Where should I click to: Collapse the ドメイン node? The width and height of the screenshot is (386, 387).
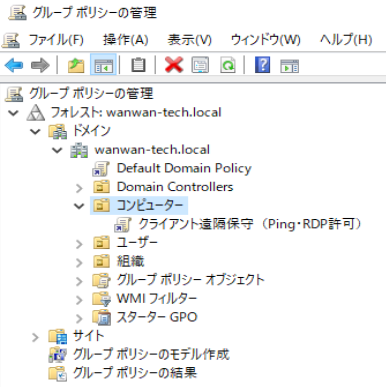(35, 132)
